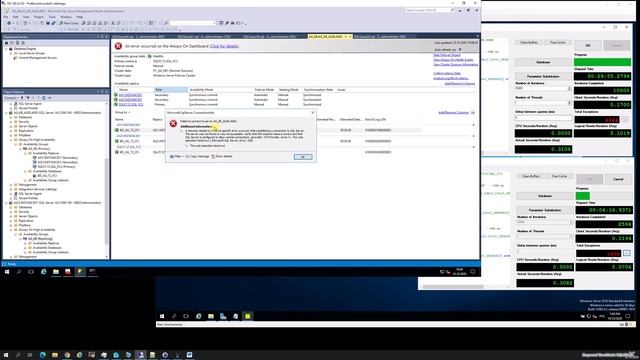This screenshot has width=640, height=360.
Task: Select SQL Server Agent under the first server
Action: coord(30,193)
